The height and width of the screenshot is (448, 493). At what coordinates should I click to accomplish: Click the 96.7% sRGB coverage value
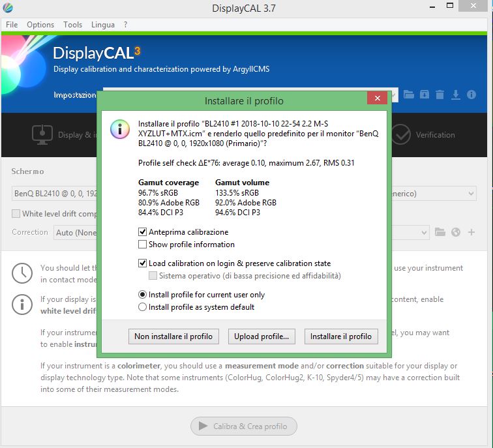(158, 193)
